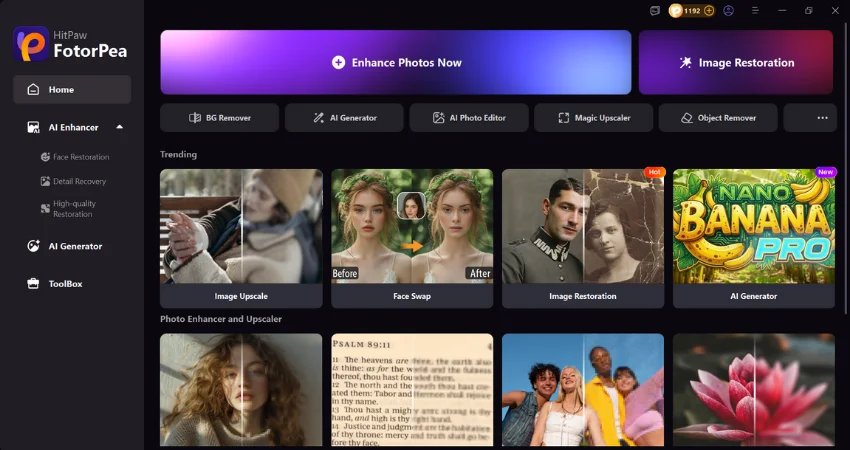Screen dimensions: 850x450
Task: Click the Object Remover eraser icon
Action: 687,118
